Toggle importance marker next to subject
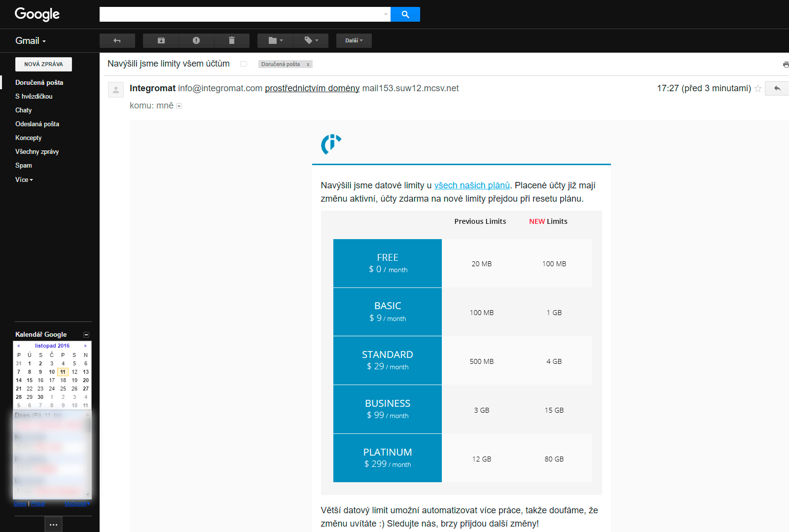The image size is (789, 532). tap(244, 64)
